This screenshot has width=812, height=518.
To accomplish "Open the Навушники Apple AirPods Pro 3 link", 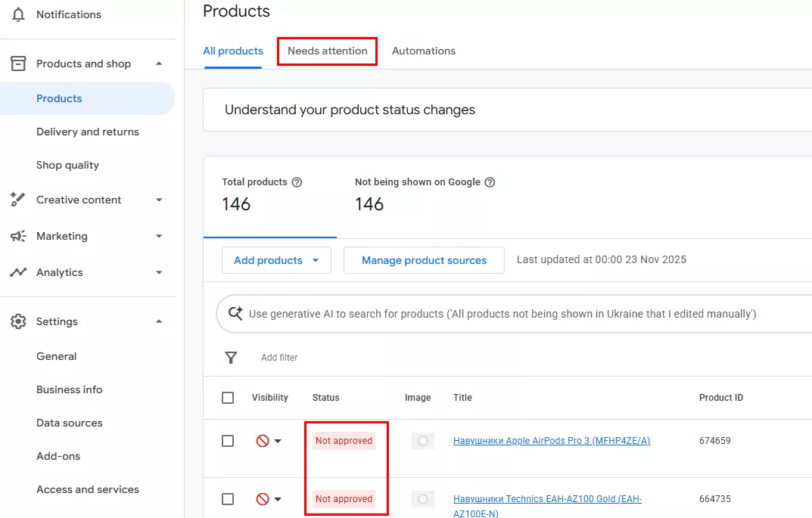I will click(x=551, y=441).
